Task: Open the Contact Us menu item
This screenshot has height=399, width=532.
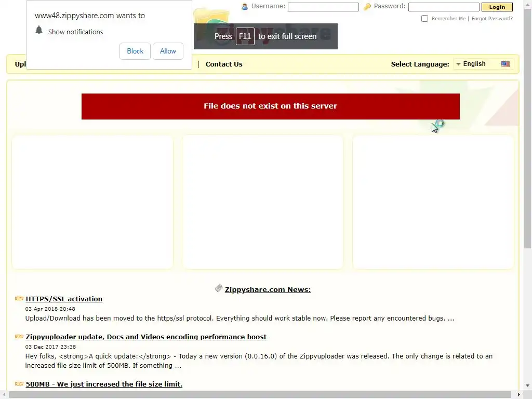Action: tap(224, 64)
